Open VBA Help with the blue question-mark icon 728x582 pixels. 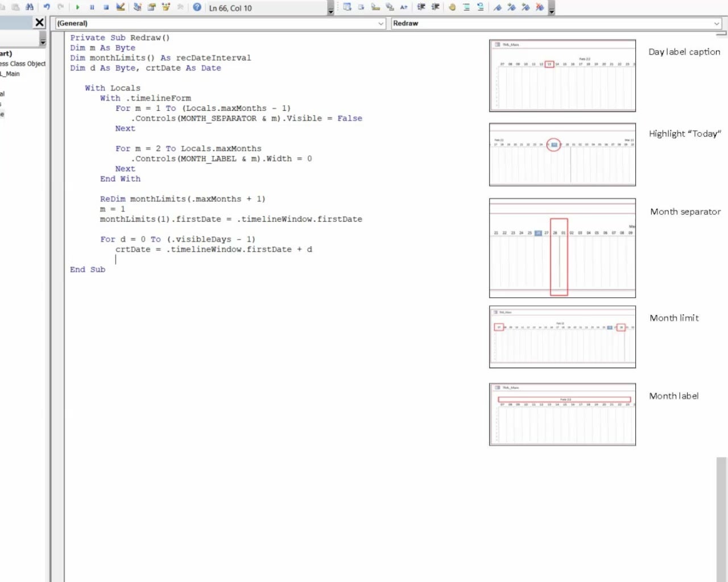pos(197,7)
